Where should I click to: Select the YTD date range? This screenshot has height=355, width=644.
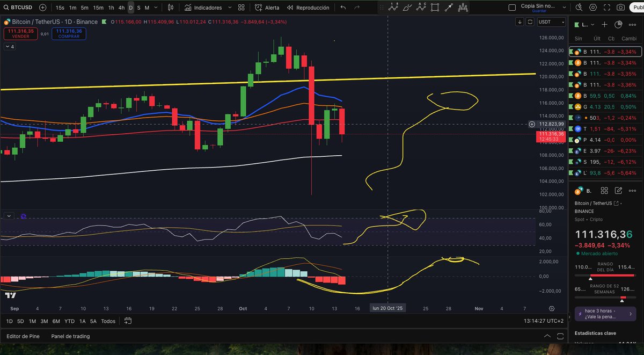(x=69, y=321)
